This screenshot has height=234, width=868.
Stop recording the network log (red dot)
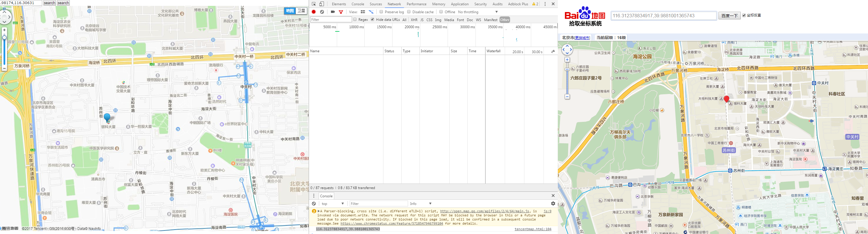coord(314,12)
